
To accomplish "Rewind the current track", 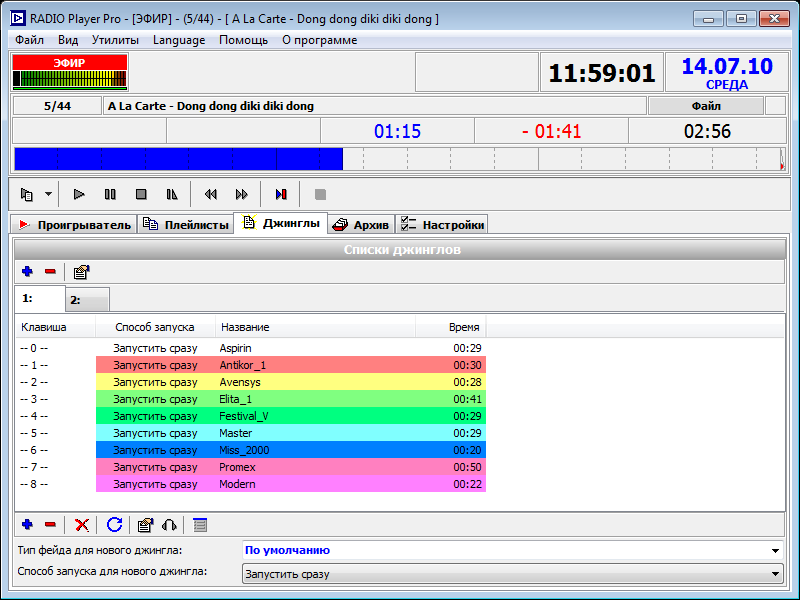I will click(x=210, y=194).
